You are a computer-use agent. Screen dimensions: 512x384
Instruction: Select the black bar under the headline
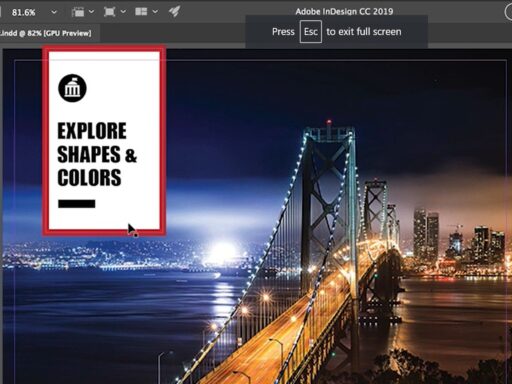click(77, 204)
